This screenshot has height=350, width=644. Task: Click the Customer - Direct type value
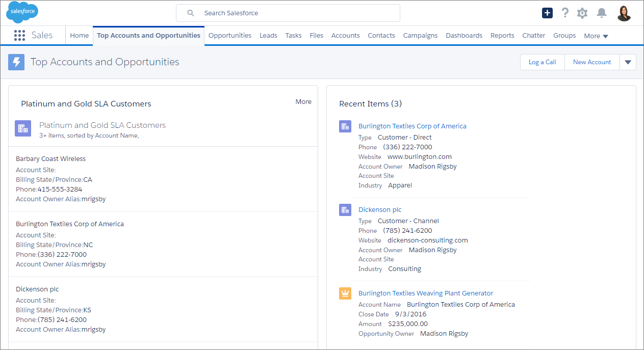405,138
